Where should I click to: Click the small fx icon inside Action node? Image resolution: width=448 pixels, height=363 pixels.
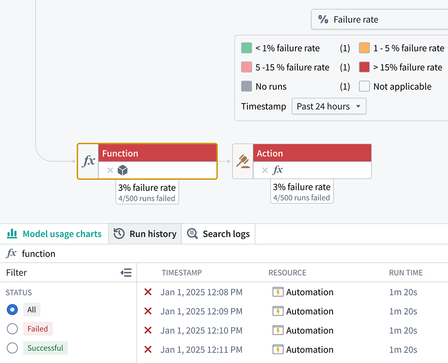coord(278,170)
